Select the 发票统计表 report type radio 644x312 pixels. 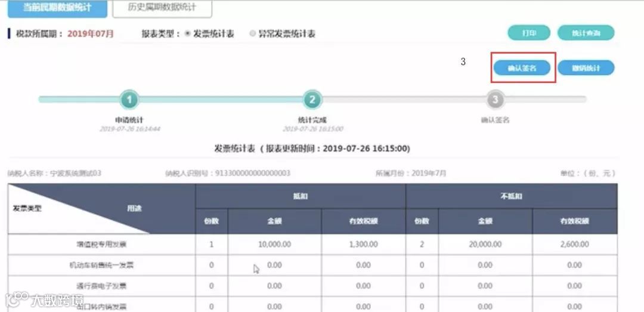tap(188, 34)
